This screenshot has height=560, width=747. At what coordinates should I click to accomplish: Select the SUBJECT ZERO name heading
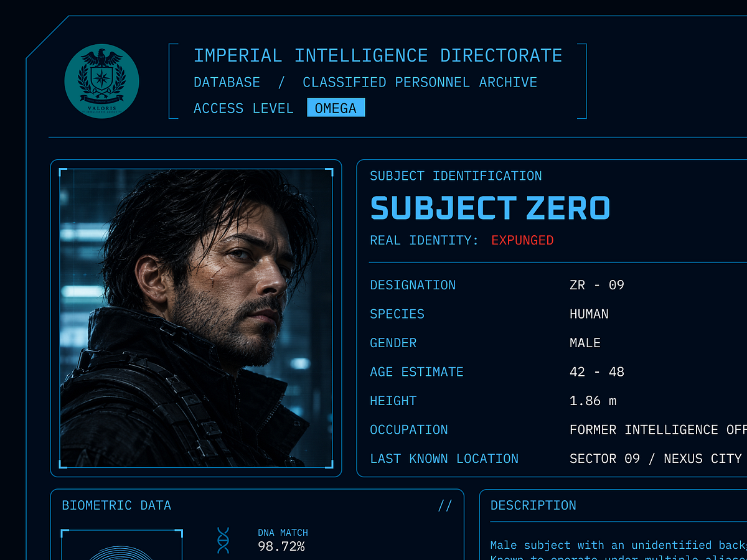[490, 208]
